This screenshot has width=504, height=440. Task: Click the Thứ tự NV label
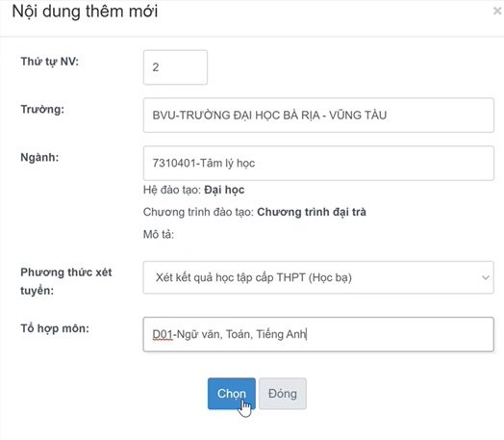[x=49, y=61]
